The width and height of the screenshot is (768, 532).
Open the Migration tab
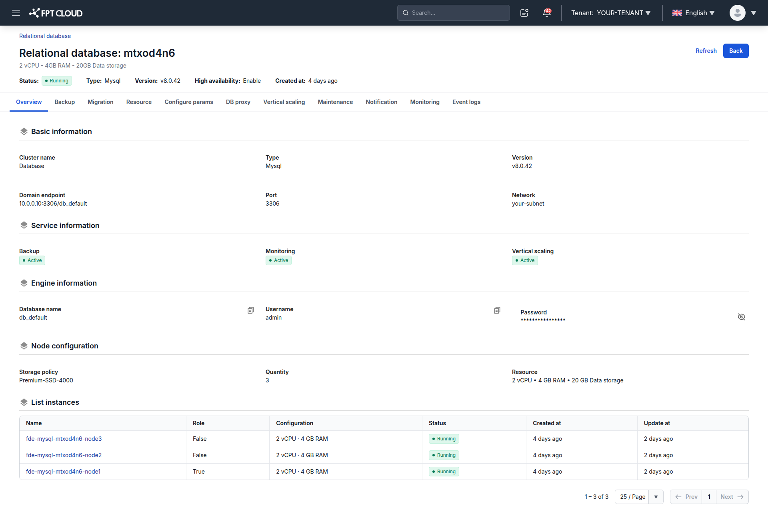point(100,102)
